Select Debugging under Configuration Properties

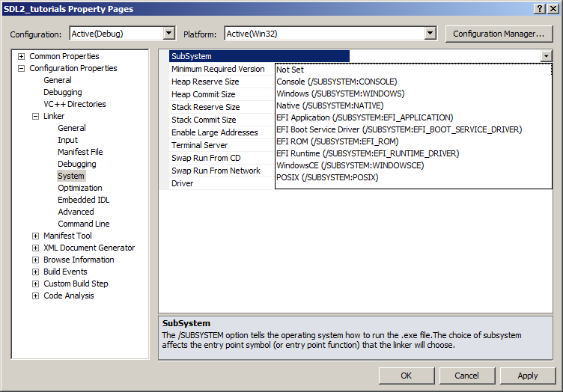coord(63,92)
